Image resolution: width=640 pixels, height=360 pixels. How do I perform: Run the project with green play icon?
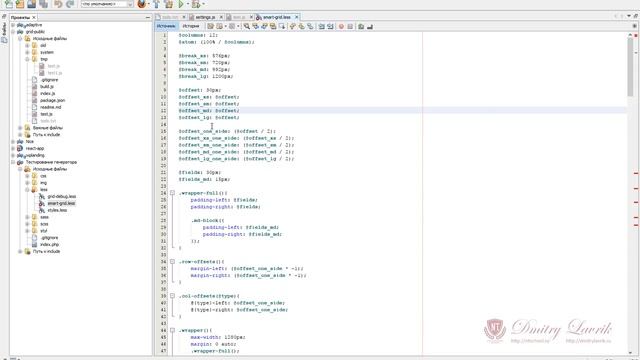coord(181,4)
